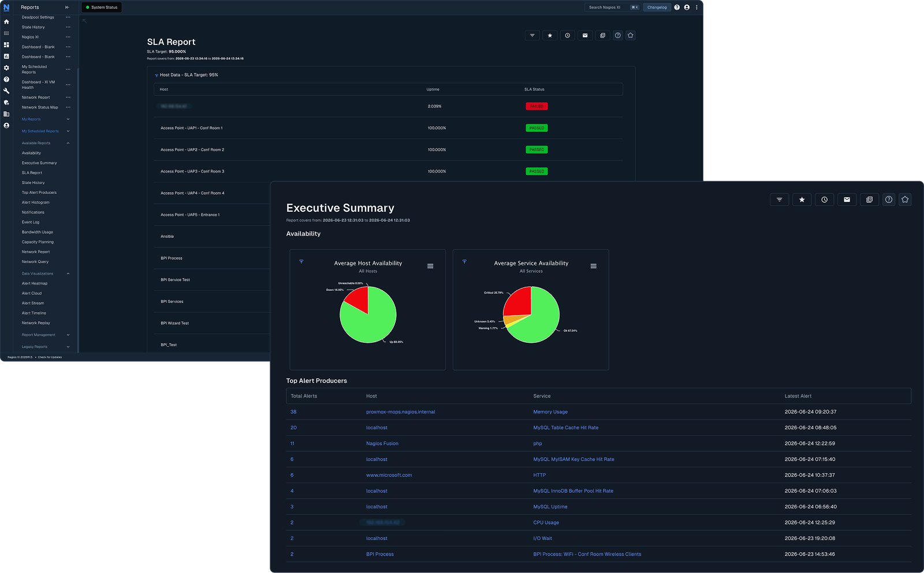Open the three-dot menu beside Nagios XI favorite

(68, 37)
